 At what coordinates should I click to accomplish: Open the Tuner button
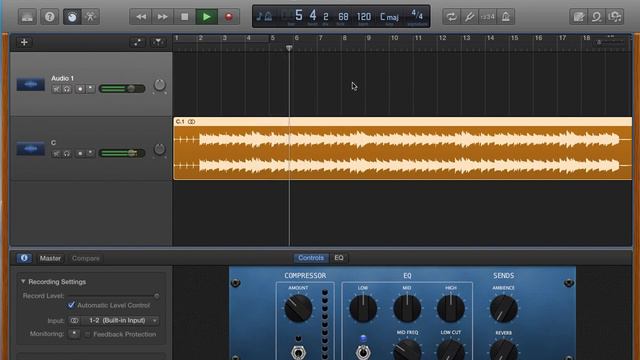(469, 17)
